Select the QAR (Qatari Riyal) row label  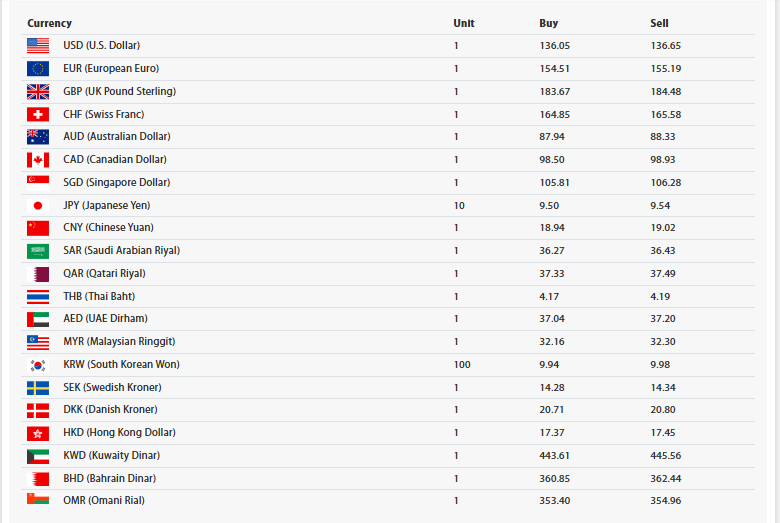coord(104,273)
